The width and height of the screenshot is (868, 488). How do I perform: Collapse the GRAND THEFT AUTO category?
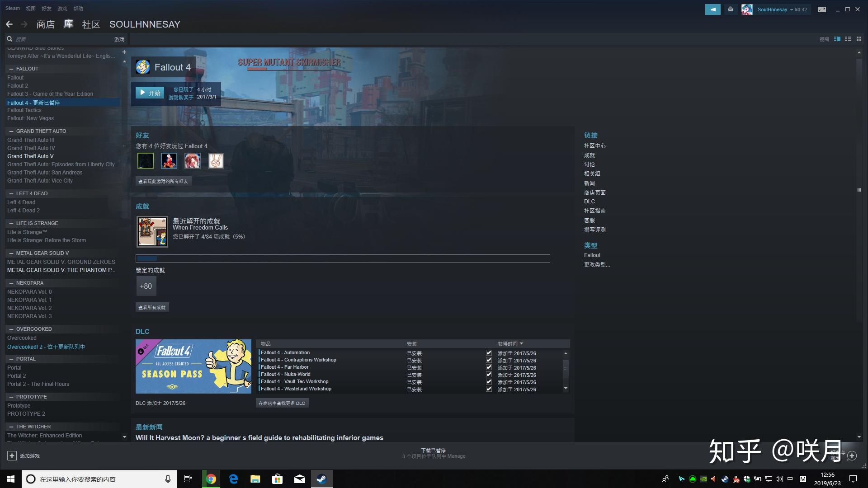click(x=11, y=131)
